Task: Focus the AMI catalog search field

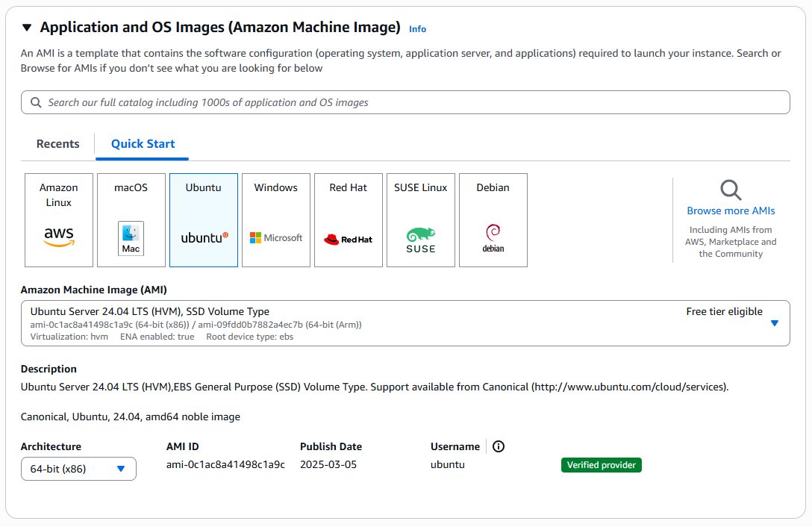Action: coord(410,102)
